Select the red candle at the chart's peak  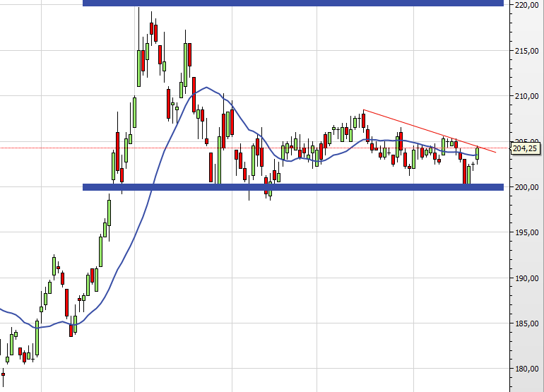tap(152, 29)
